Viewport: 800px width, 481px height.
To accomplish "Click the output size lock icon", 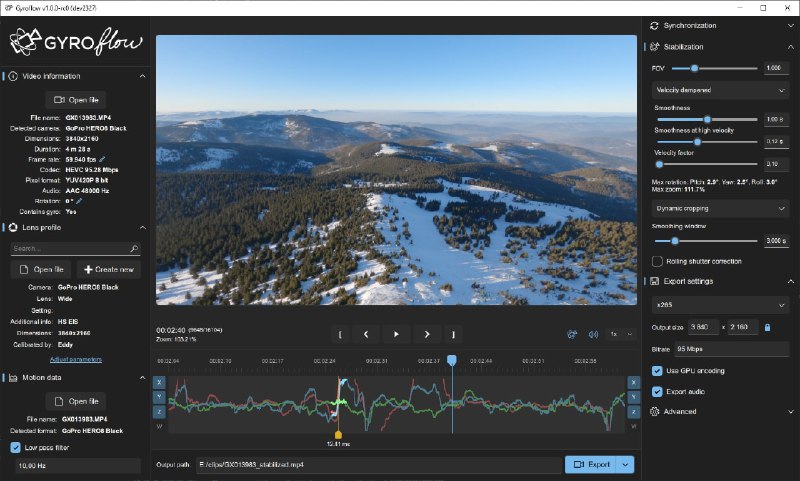I will coord(767,327).
